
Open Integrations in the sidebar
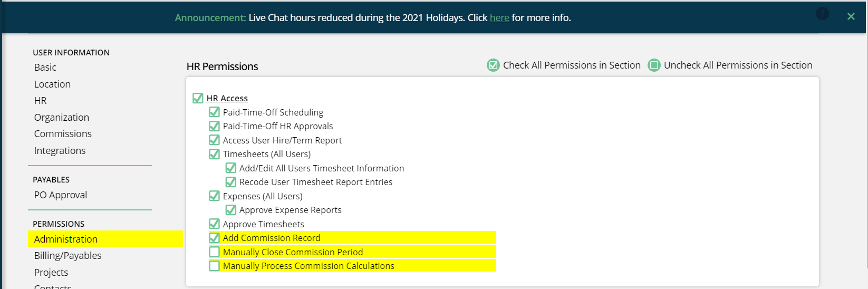[x=60, y=151]
